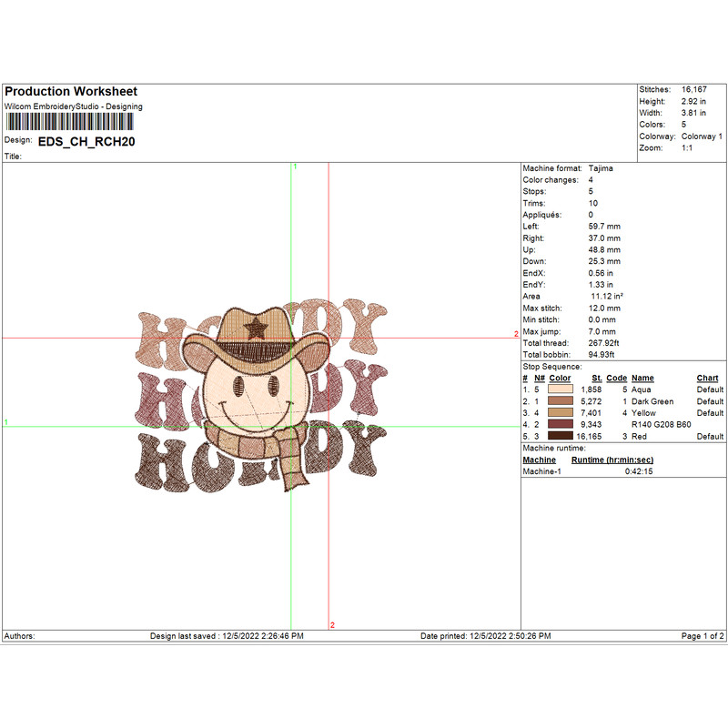This screenshot has height=728, width=728.
Task: Click the Chart column header
Action: (x=707, y=378)
